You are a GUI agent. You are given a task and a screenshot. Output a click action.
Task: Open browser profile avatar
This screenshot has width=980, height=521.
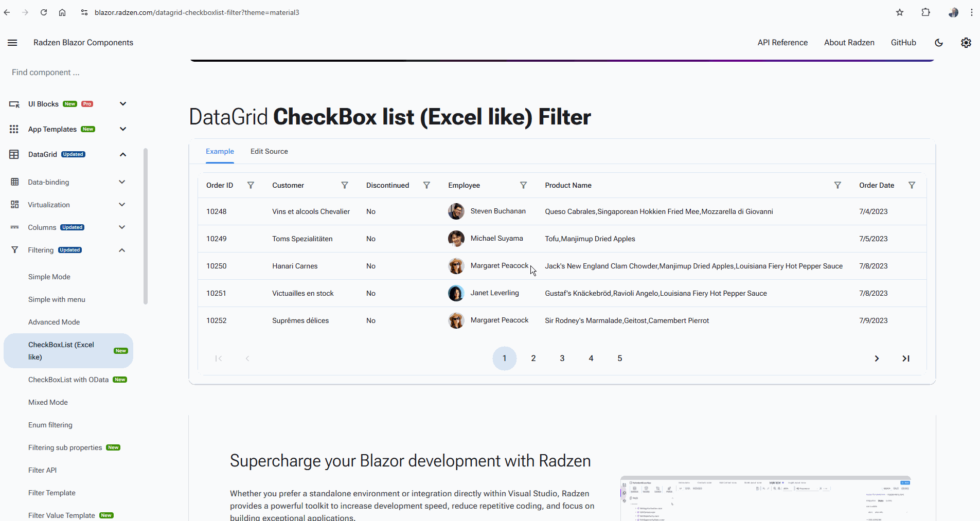[953, 12]
